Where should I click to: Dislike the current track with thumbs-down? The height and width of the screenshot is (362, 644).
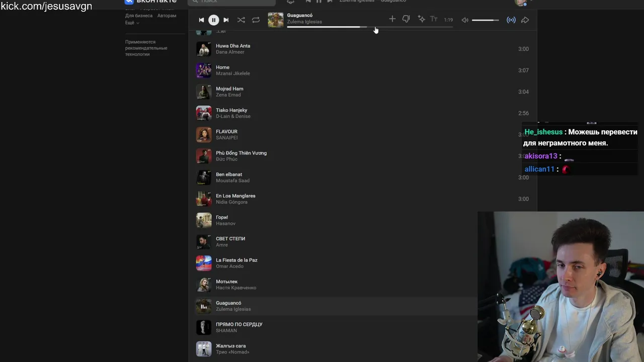pos(406,19)
